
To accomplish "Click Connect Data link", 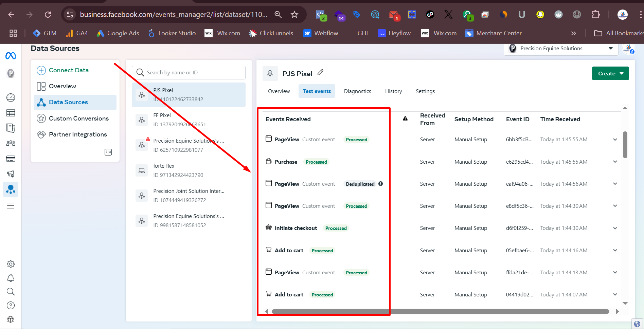I will pos(68,70).
